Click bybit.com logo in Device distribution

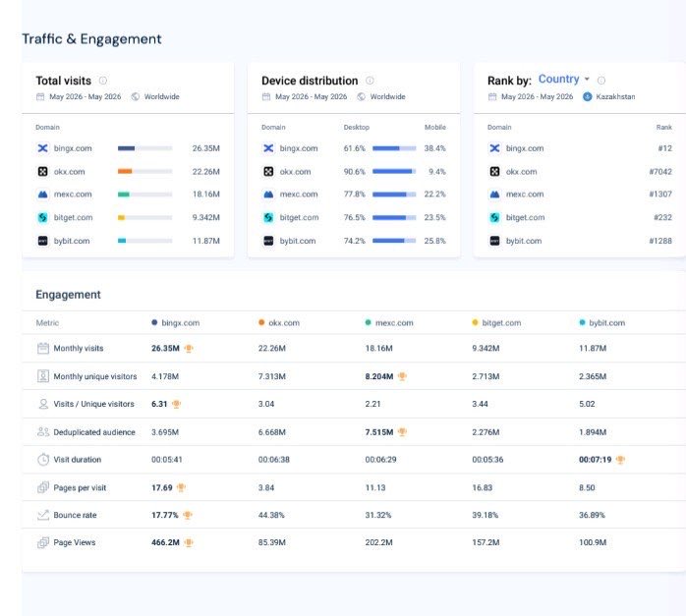click(268, 241)
